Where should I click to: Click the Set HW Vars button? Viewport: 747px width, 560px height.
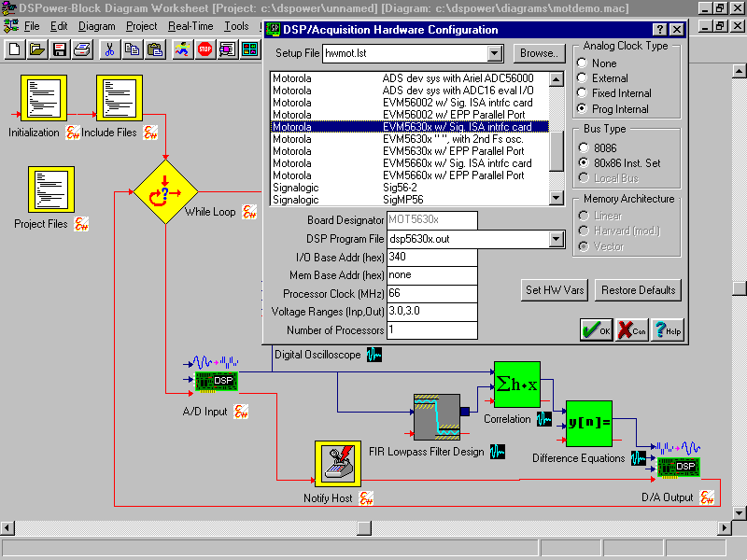(x=555, y=290)
